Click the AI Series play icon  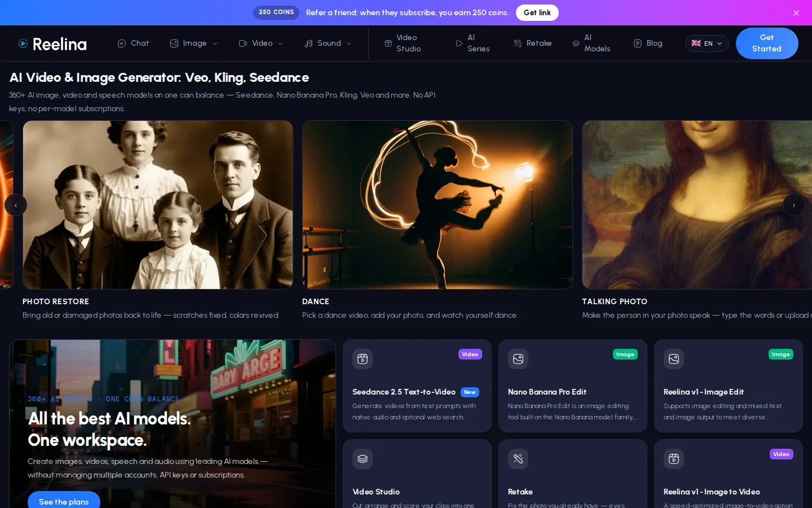tap(459, 43)
